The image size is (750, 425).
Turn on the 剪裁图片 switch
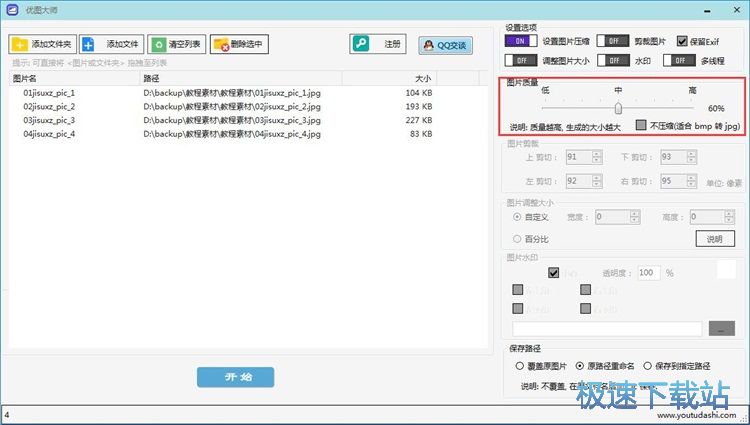click(613, 41)
